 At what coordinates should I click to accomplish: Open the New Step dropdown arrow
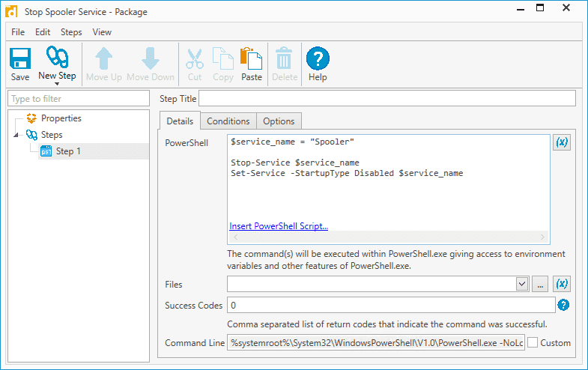[x=57, y=84]
